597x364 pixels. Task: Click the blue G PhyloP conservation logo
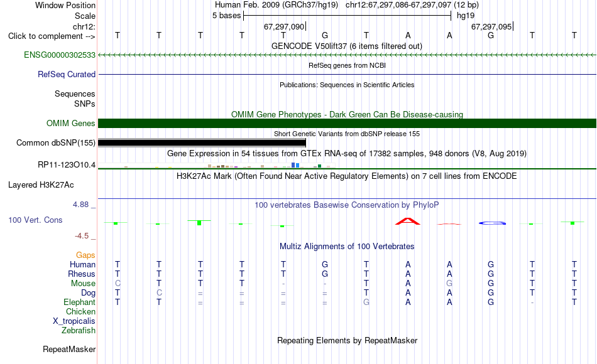pos(492,223)
